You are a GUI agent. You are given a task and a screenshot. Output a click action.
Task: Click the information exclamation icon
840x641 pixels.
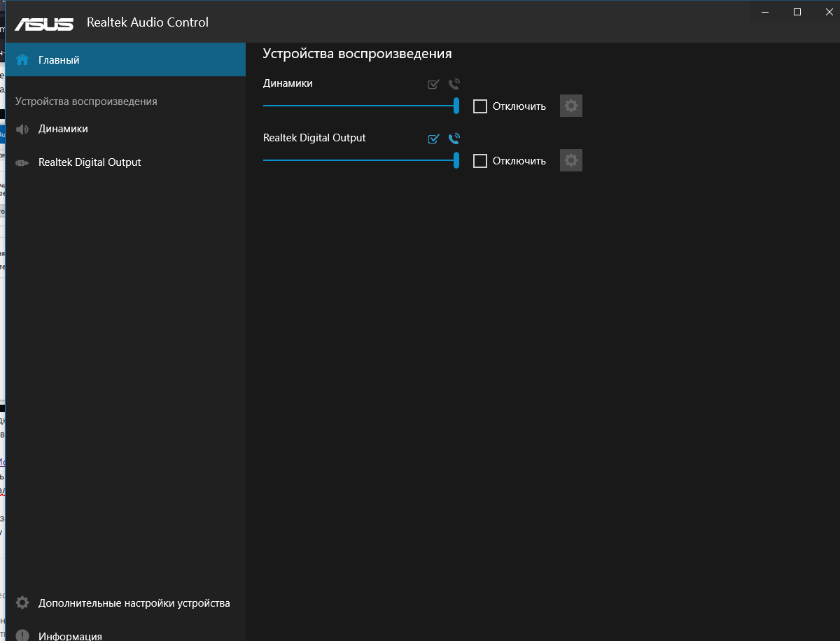[x=22, y=635]
